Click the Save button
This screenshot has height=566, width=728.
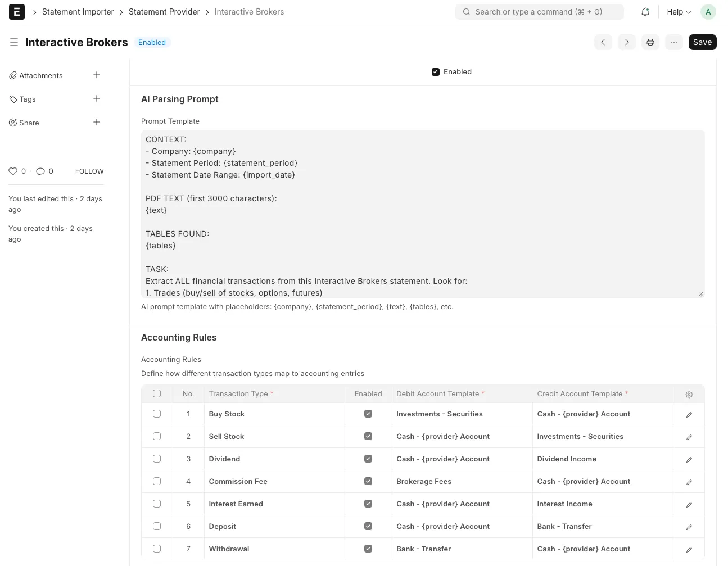pyautogui.click(x=702, y=42)
